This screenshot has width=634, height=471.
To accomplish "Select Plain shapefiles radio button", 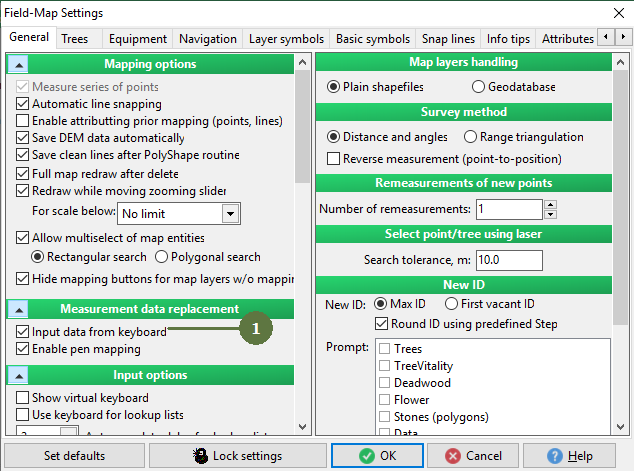I will (x=333, y=87).
